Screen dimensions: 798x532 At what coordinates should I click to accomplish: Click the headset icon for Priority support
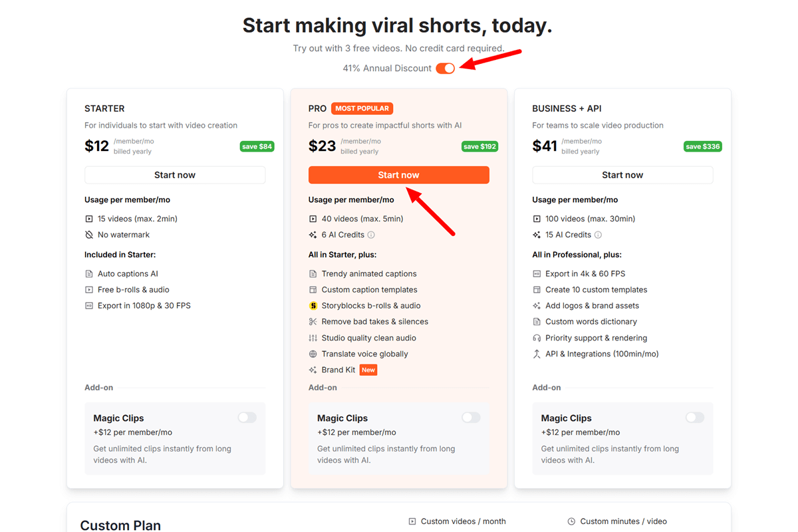(537, 338)
